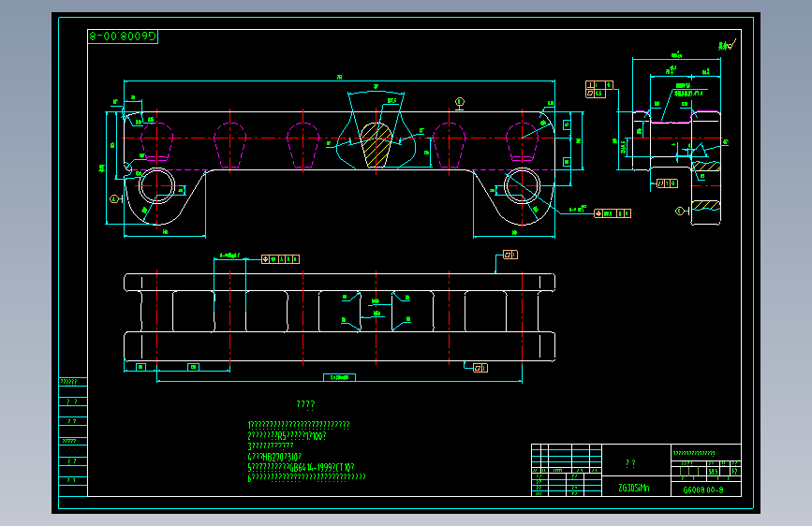Click the note line mentioning R5
The width and height of the screenshot is (812, 526).
tap(287, 436)
